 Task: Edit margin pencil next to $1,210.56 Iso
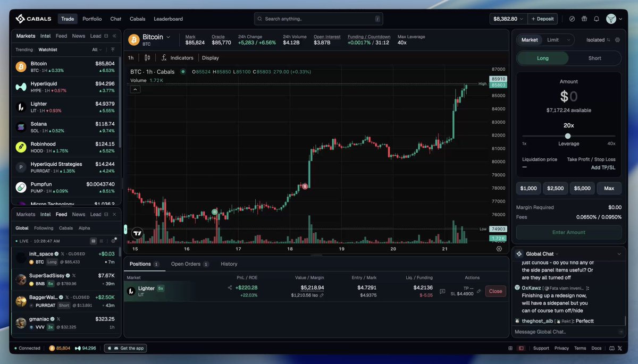pos(322,295)
